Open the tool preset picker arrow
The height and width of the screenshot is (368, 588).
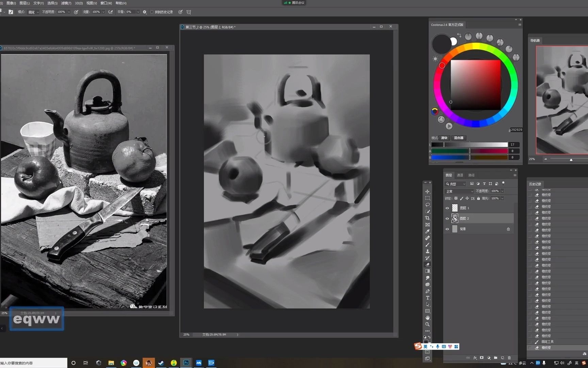pyautogui.click(x=4, y=12)
